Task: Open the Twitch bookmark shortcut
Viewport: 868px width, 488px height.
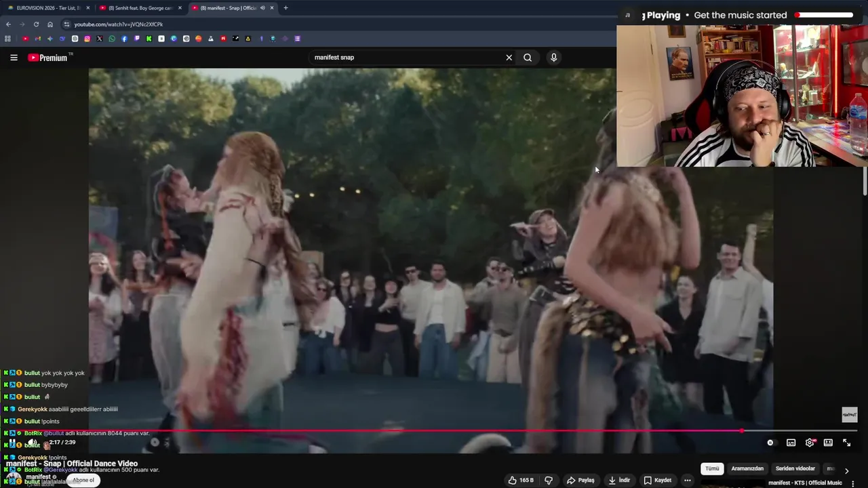Action: click(136, 39)
